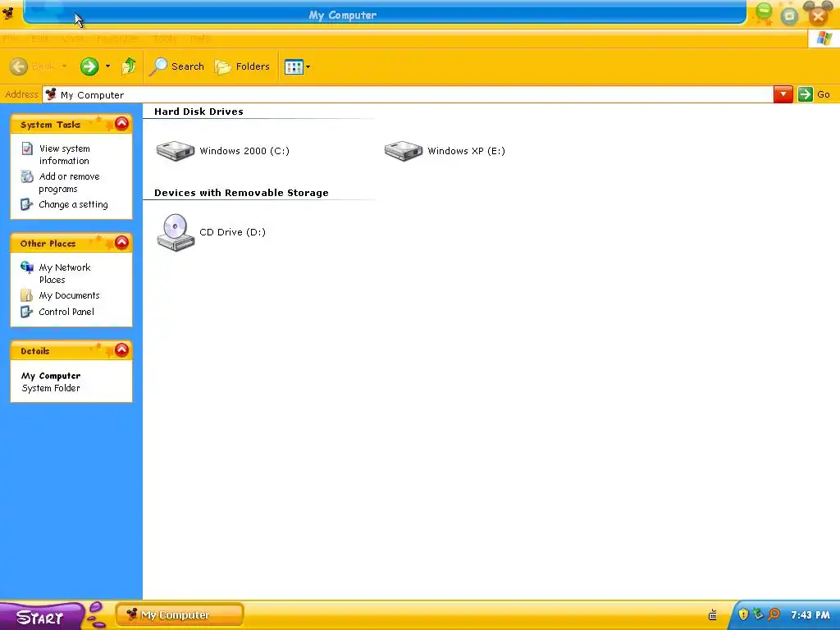840x630 pixels.
Task: Go to My Network Places
Action: click(x=65, y=273)
